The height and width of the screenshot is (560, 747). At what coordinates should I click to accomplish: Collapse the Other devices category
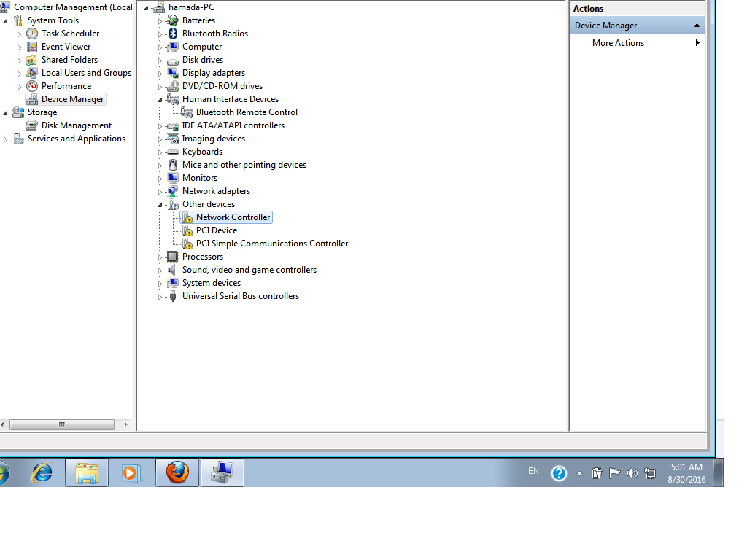(x=160, y=205)
